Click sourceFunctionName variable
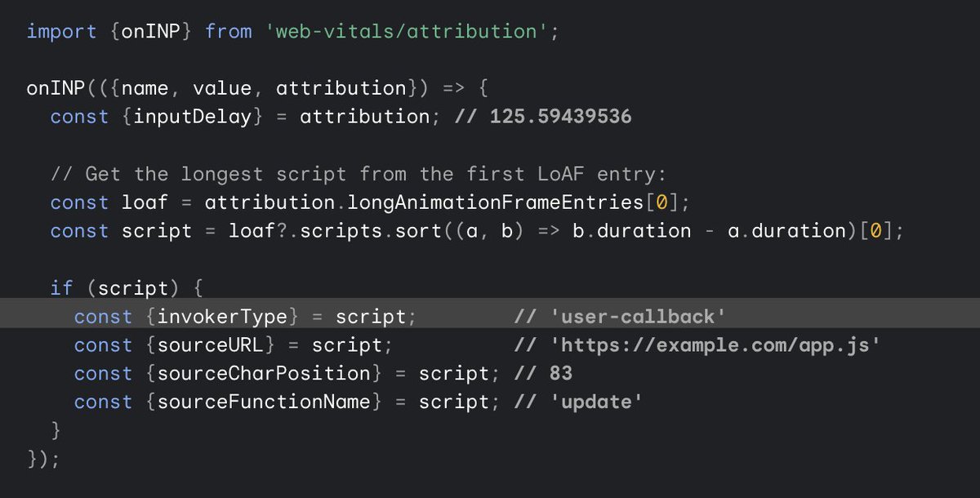The width and height of the screenshot is (980, 498). point(265,402)
